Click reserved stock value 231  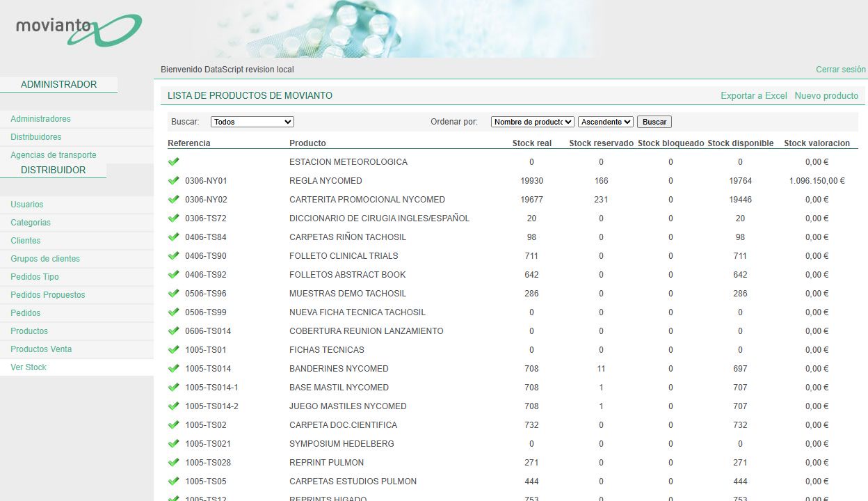[x=602, y=200]
